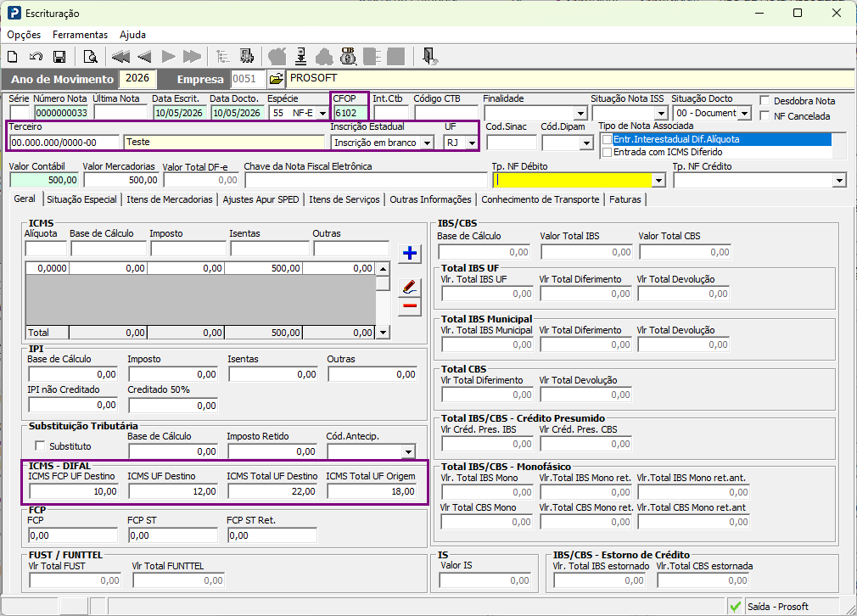857x616 pixels.
Task: Click the greyed apple-shaped toolbar icon
Action: (x=277, y=56)
